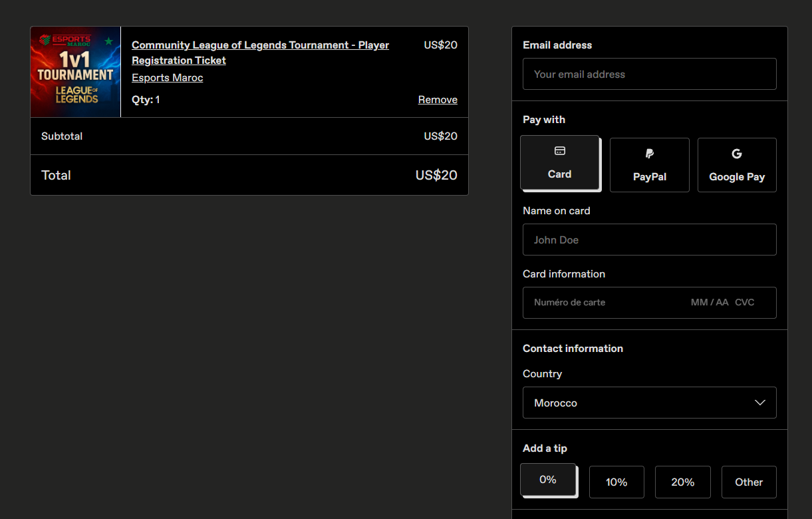This screenshot has width=812, height=519.
Task: Focus the Name on card field
Action: coord(650,240)
